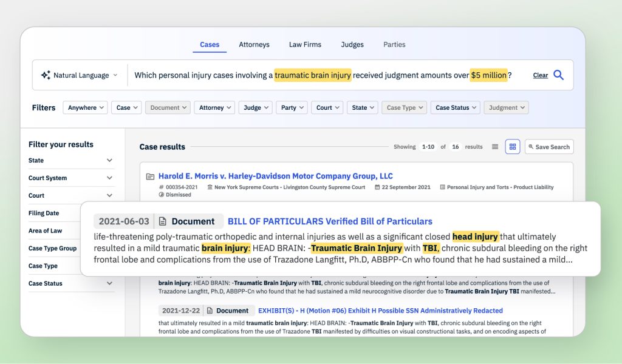Open the Verified Bill of Particulars document
622x364 pixels.
330,221
